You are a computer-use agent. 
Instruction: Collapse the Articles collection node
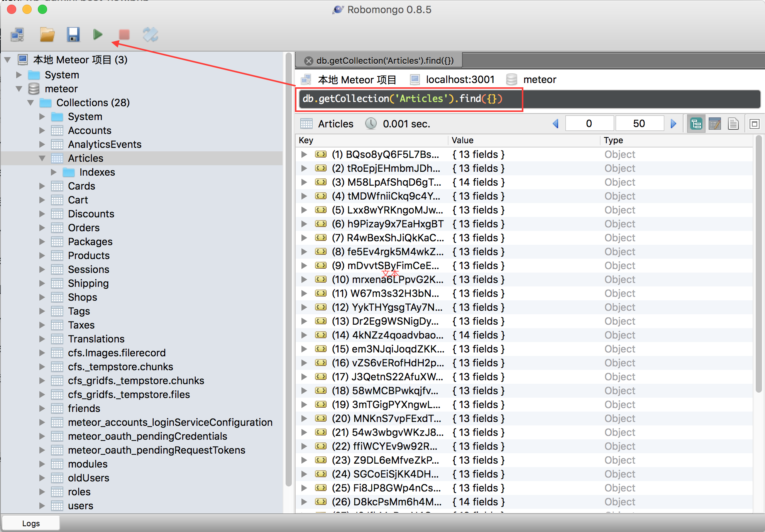tap(42, 158)
